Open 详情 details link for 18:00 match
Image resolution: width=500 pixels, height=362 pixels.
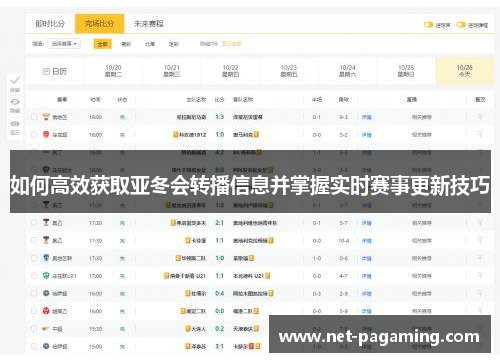(367, 135)
